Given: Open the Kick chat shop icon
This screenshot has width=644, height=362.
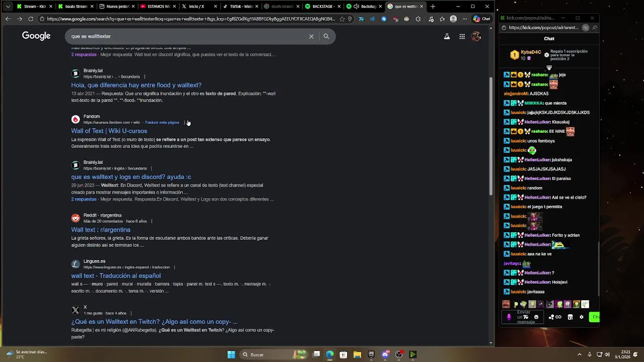Looking at the screenshot, I should click(x=570, y=317).
